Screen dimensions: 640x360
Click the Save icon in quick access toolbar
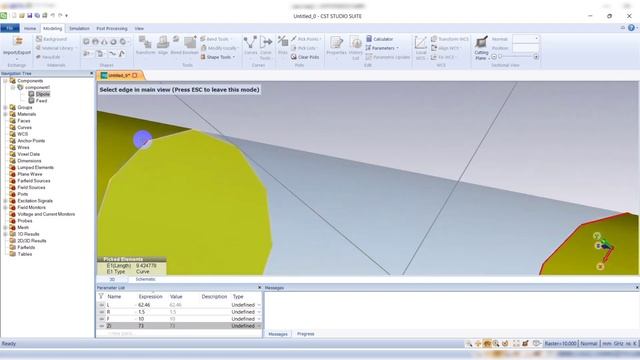coord(29,16)
